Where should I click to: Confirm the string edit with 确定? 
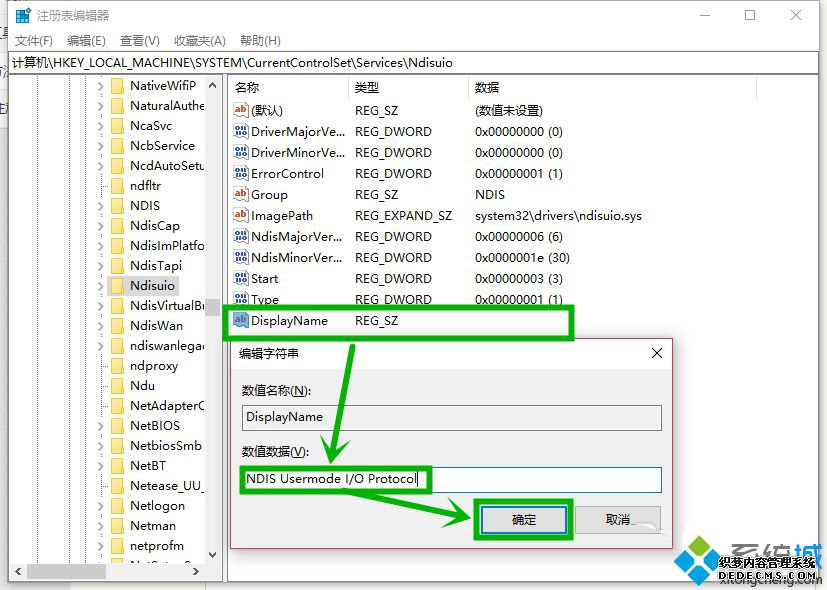[x=524, y=520]
